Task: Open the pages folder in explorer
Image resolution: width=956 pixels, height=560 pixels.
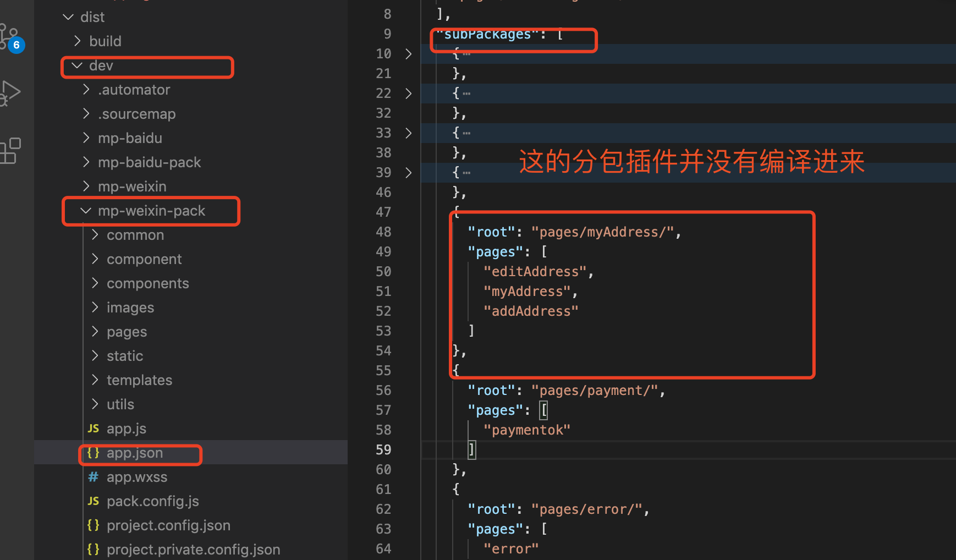Action: (x=127, y=332)
